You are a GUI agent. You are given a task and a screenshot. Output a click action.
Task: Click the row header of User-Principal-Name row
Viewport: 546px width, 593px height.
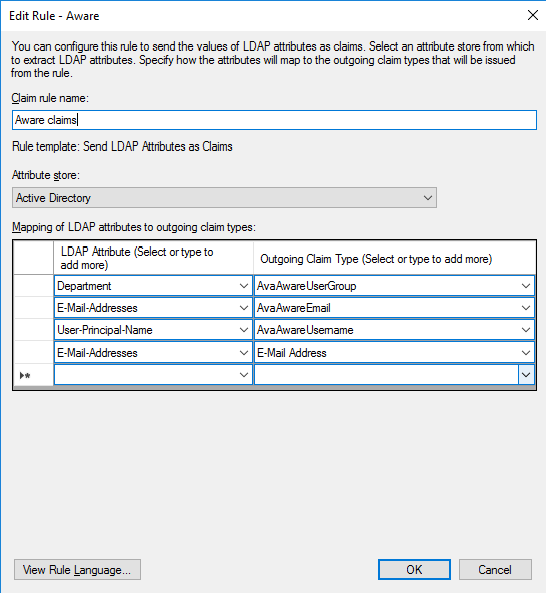click(34, 330)
